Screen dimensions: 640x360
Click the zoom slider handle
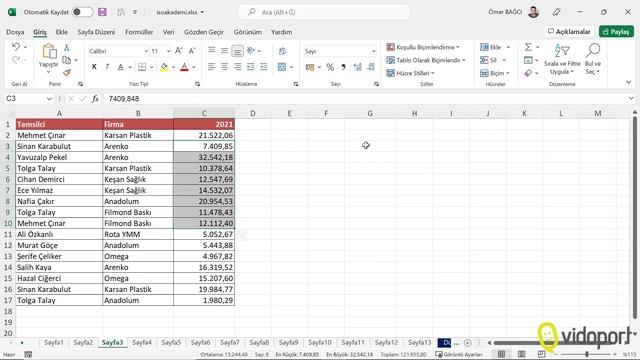click(587, 354)
